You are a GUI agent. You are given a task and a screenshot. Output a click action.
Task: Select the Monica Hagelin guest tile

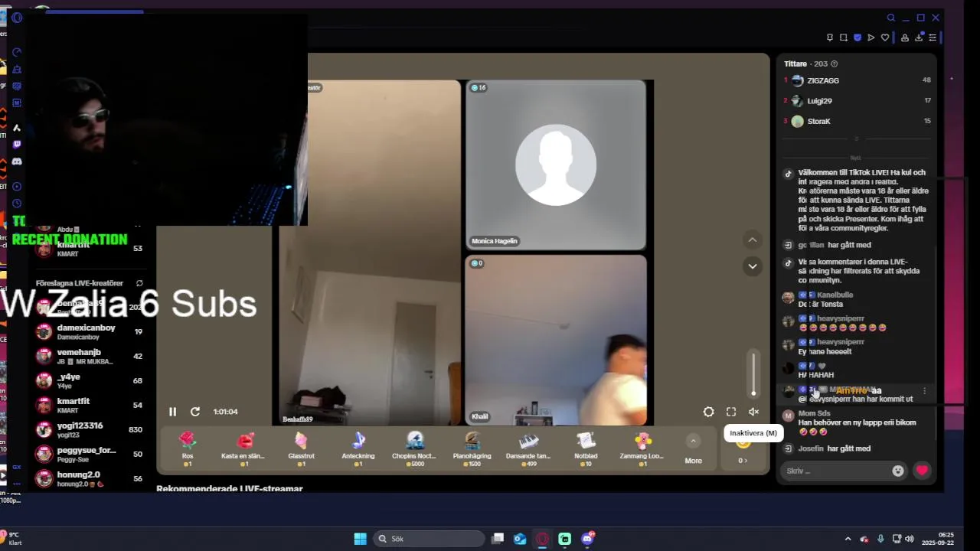[x=556, y=165]
